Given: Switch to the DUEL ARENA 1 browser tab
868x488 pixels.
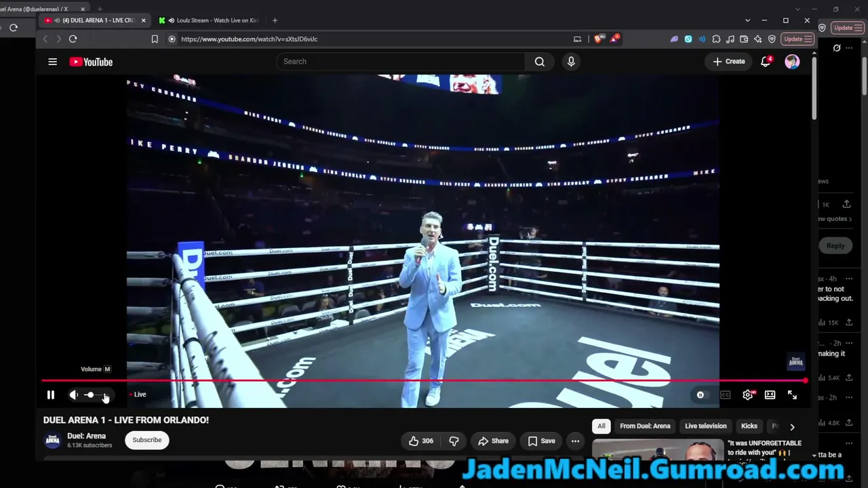Looking at the screenshot, I should point(94,20).
